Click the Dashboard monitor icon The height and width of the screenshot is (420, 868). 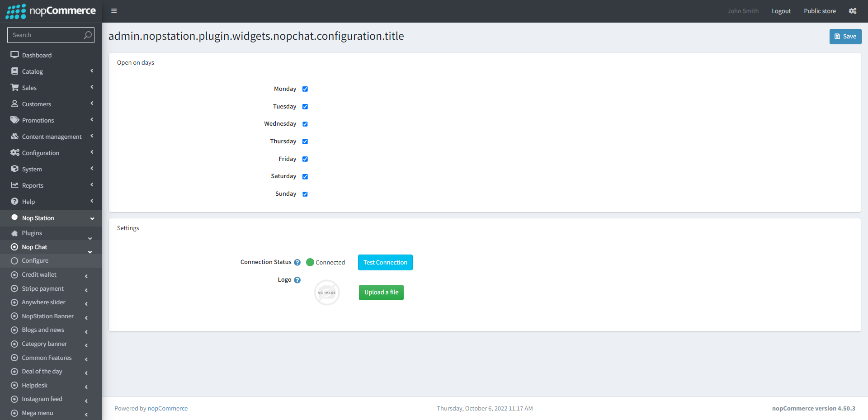point(14,55)
